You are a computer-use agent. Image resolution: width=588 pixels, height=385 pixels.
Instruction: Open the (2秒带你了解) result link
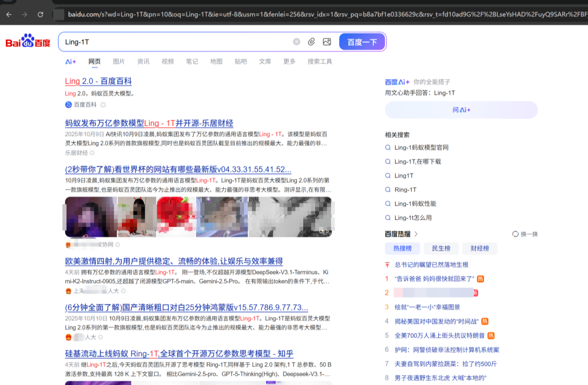click(x=178, y=169)
